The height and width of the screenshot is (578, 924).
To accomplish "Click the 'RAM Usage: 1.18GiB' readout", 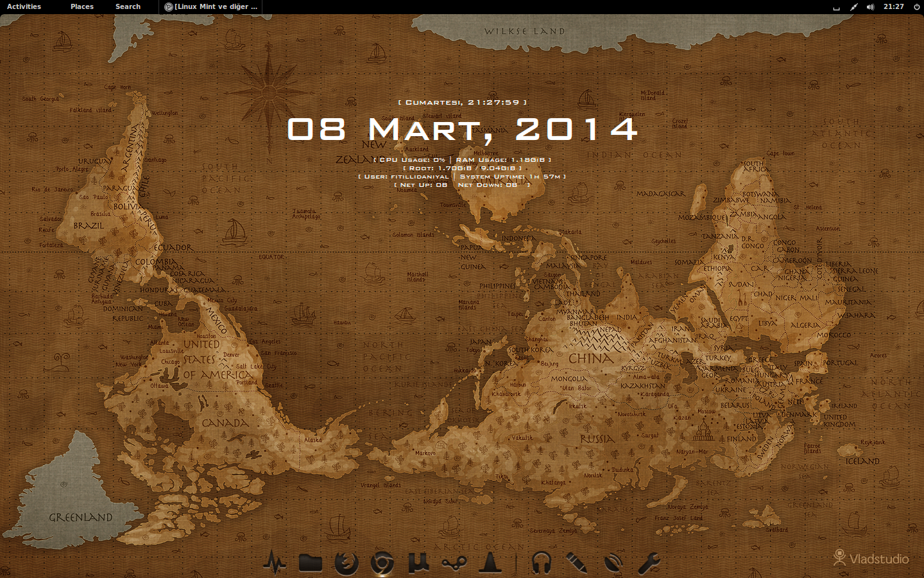I will (x=501, y=160).
